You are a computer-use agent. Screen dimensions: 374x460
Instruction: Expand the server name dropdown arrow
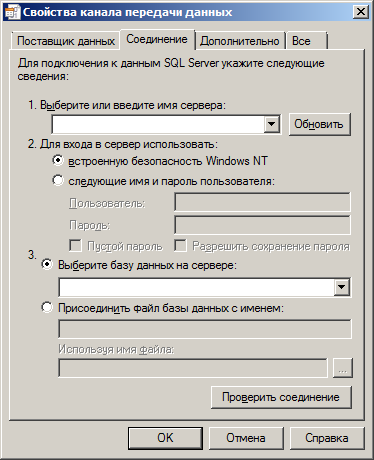coord(272,124)
